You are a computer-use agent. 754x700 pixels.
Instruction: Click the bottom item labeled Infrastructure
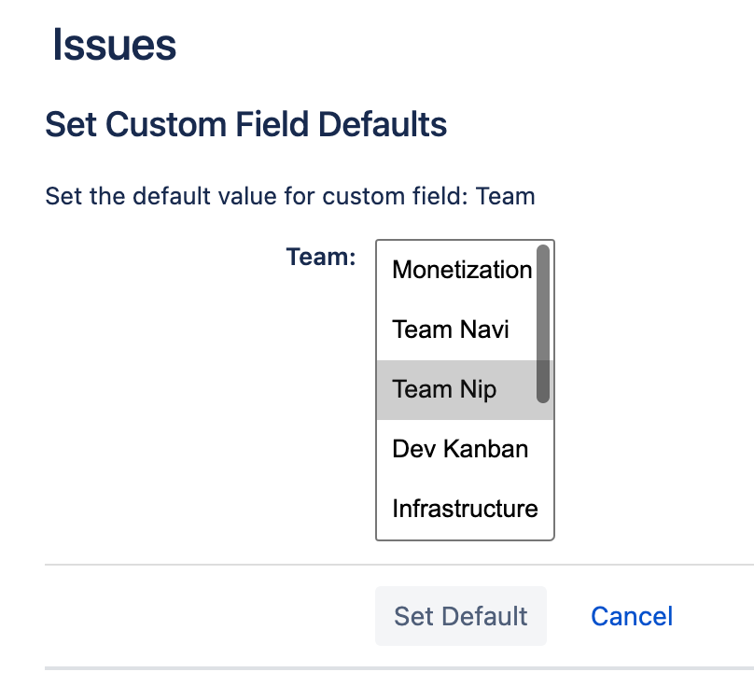tap(464, 509)
